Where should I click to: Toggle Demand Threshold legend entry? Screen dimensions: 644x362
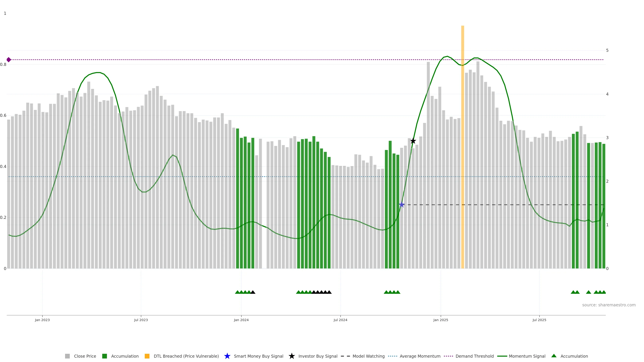click(474, 356)
